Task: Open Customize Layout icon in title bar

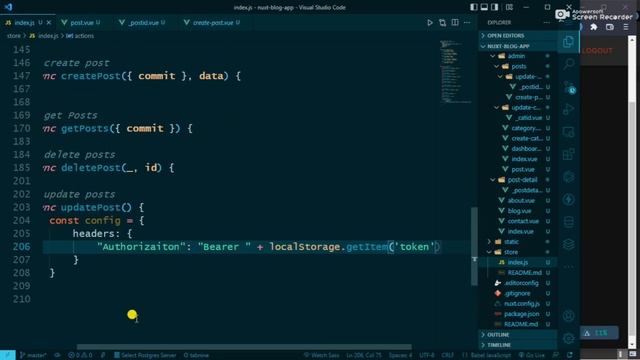Action: pyautogui.click(x=509, y=7)
